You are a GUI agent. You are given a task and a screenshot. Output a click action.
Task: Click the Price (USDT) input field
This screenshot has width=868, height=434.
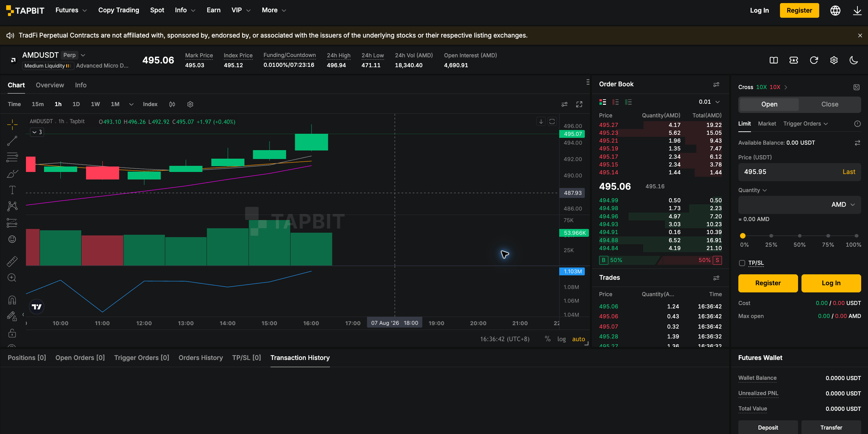800,172
